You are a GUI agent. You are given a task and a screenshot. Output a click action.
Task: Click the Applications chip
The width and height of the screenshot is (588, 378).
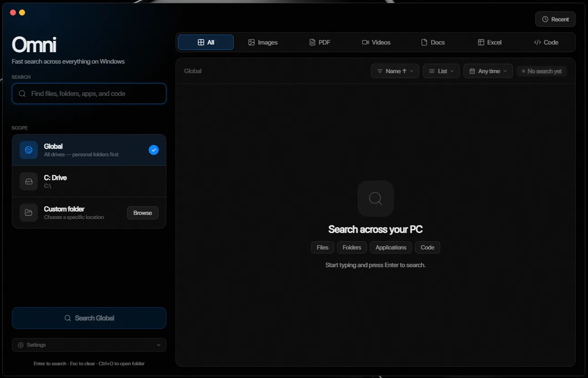click(391, 248)
